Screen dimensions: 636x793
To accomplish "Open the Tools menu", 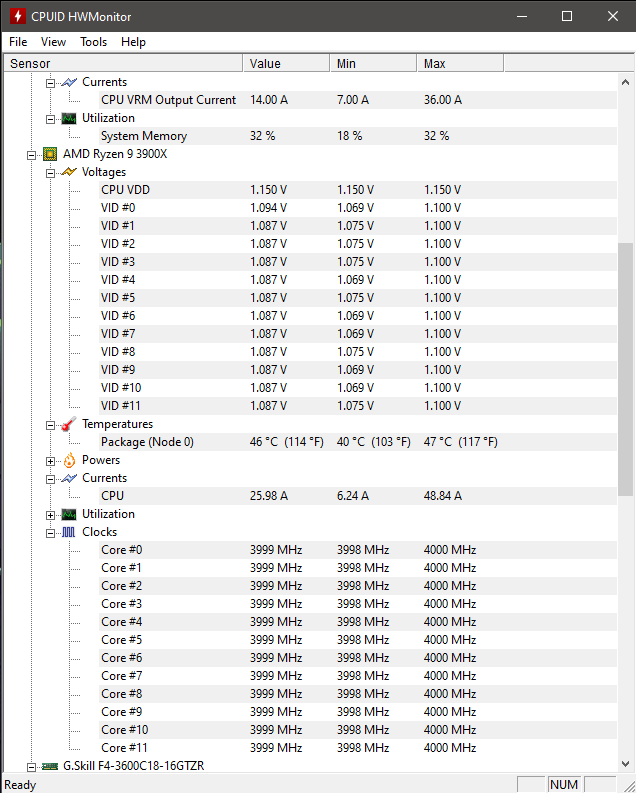I will pyautogui.click(x=94, y=42).
